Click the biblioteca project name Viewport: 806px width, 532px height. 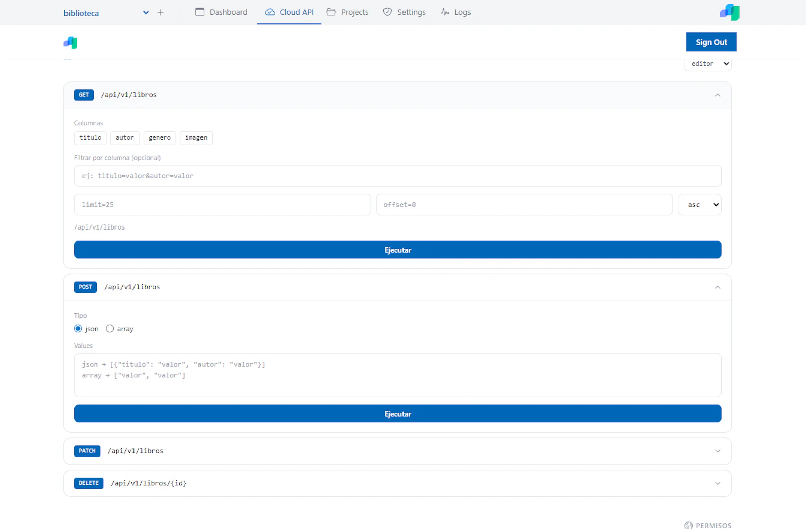click(81, 13)
